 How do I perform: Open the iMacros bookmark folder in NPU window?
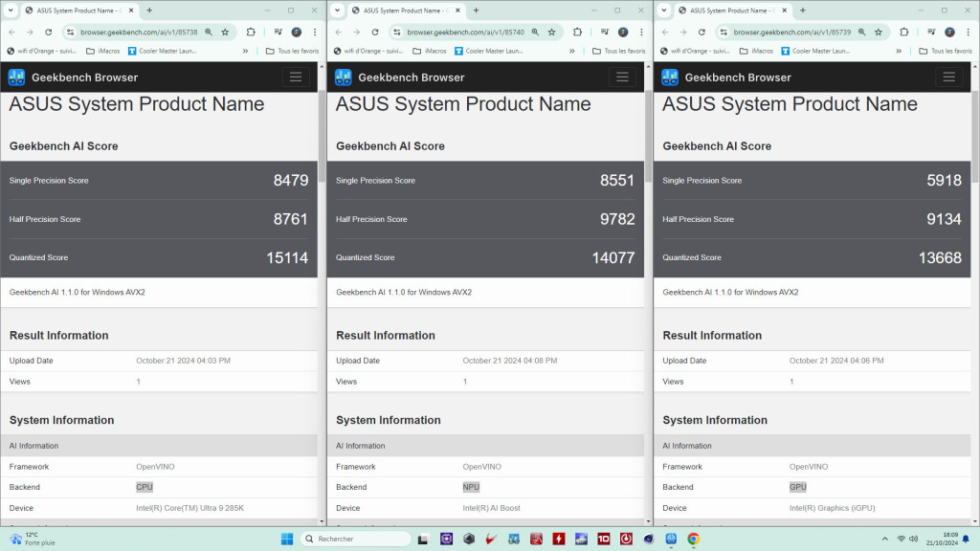tap(430, 52)
